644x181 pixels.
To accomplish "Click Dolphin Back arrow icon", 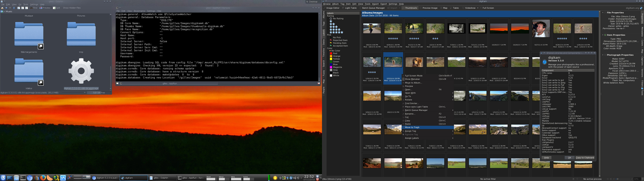I will [6, 8].
